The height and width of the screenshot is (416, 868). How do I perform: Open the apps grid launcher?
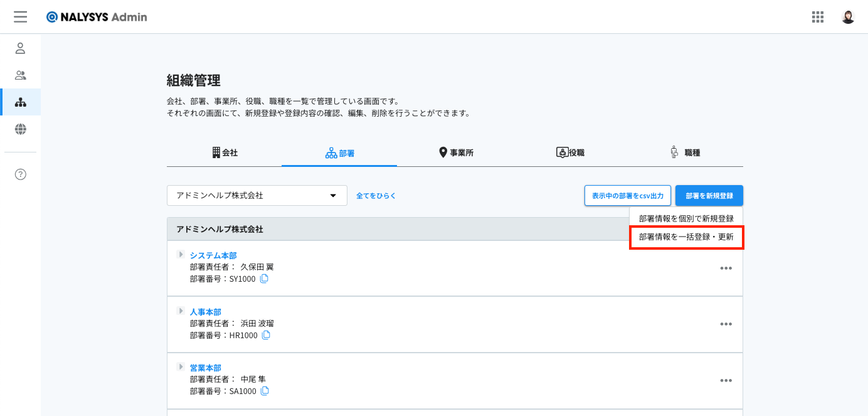[x=818, y=17]
